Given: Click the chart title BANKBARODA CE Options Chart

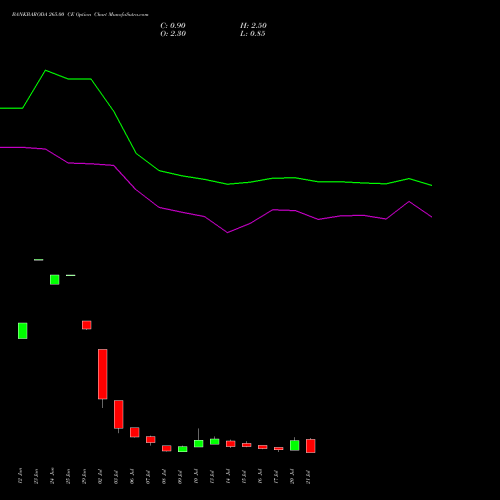Looking at the screenshot, I should coord(80,15).
